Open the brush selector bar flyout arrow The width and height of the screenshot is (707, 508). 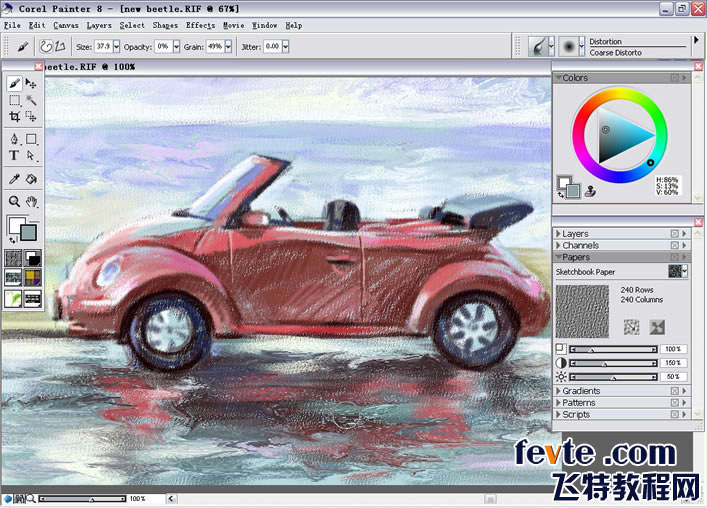(696, 40)
